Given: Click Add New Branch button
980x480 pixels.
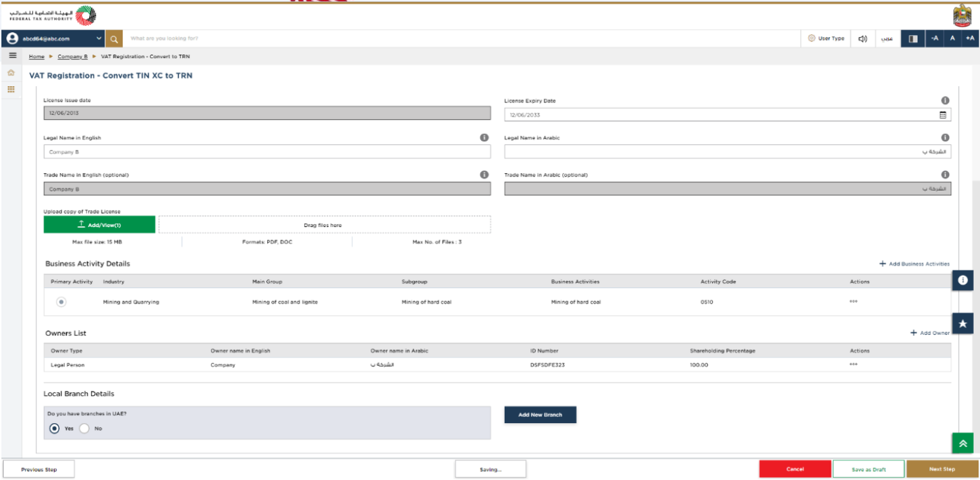Looking at the screenshot, I should (540, 415).
